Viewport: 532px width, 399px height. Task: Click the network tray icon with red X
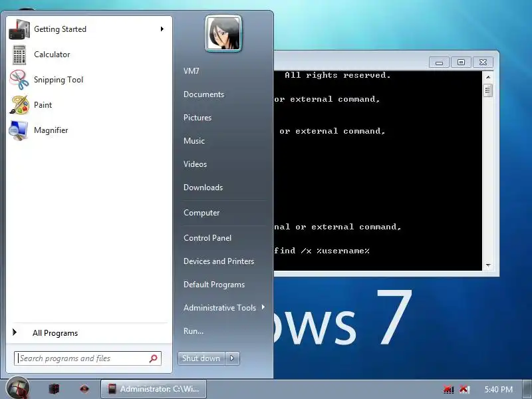coord(448,389)
